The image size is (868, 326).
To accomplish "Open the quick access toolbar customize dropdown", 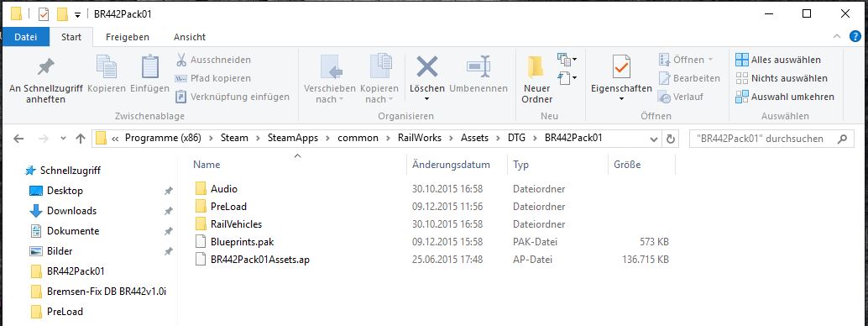I will (x=77, y=14).
